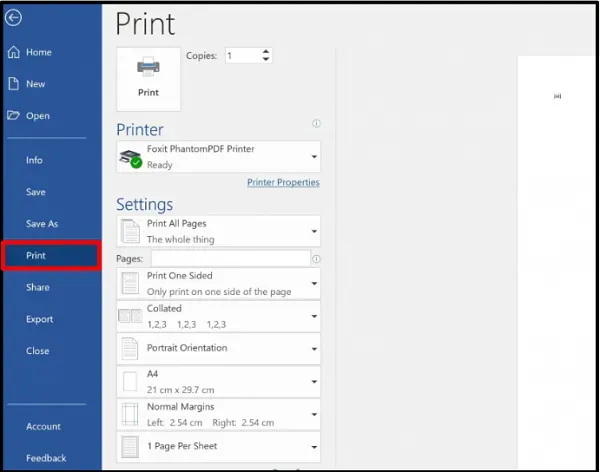Click the large Print button

pyautogui.click(x=148, y=77)
